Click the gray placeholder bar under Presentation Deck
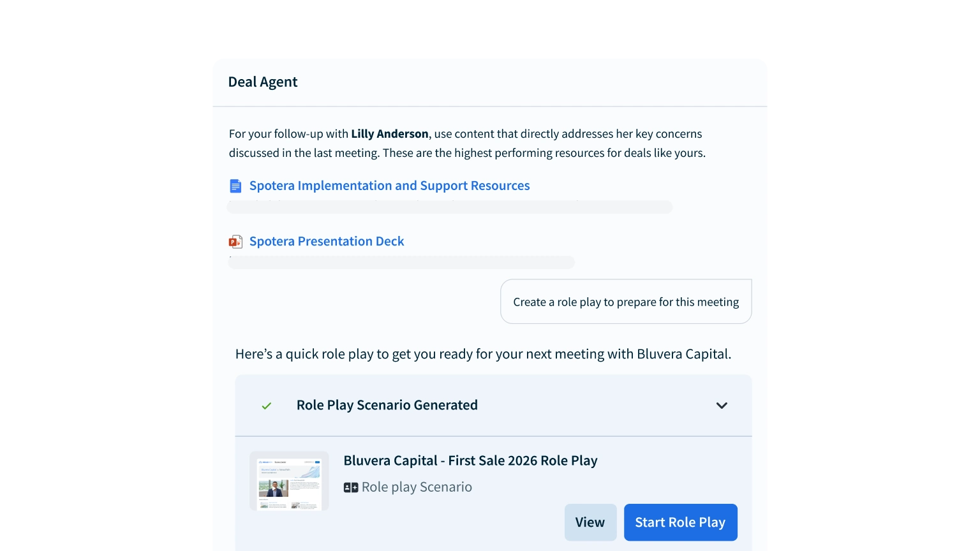The width and height of the screenshot is (980, 551). pos(401,262)
